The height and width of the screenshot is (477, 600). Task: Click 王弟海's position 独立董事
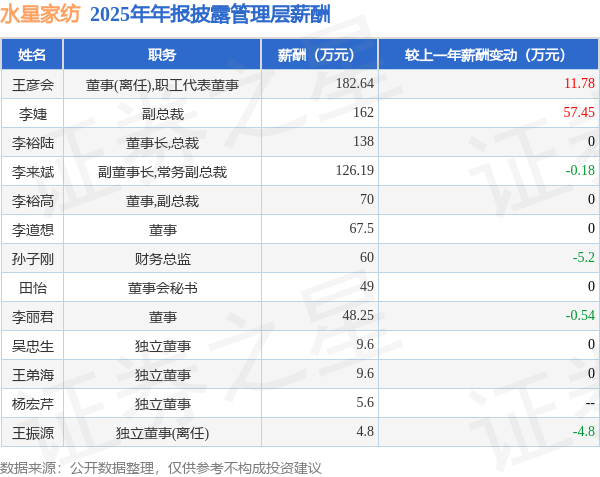(x=163, y=375)
